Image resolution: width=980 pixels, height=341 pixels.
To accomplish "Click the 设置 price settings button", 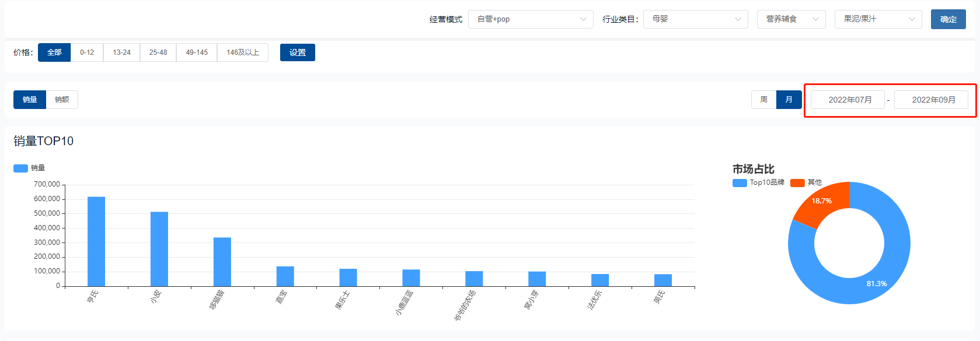I will (298, 52).
